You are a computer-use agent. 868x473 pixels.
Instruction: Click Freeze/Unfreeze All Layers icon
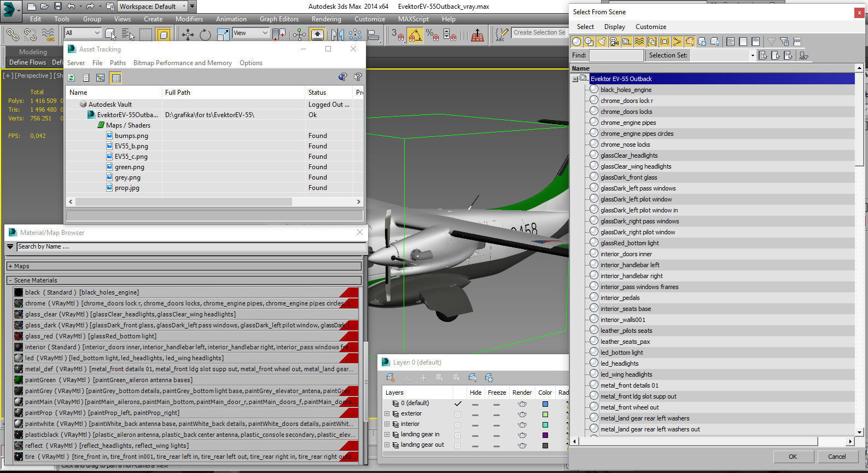pos(489,378)
